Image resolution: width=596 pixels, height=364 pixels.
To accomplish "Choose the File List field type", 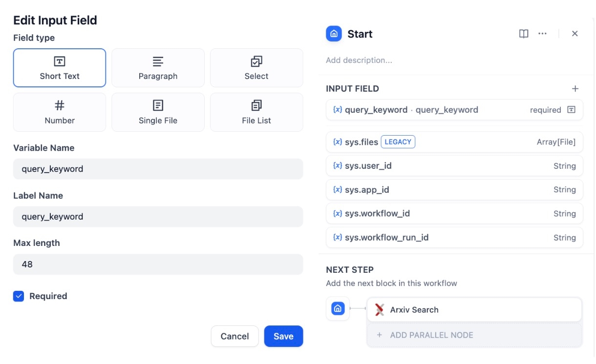I will coord(256,112).
